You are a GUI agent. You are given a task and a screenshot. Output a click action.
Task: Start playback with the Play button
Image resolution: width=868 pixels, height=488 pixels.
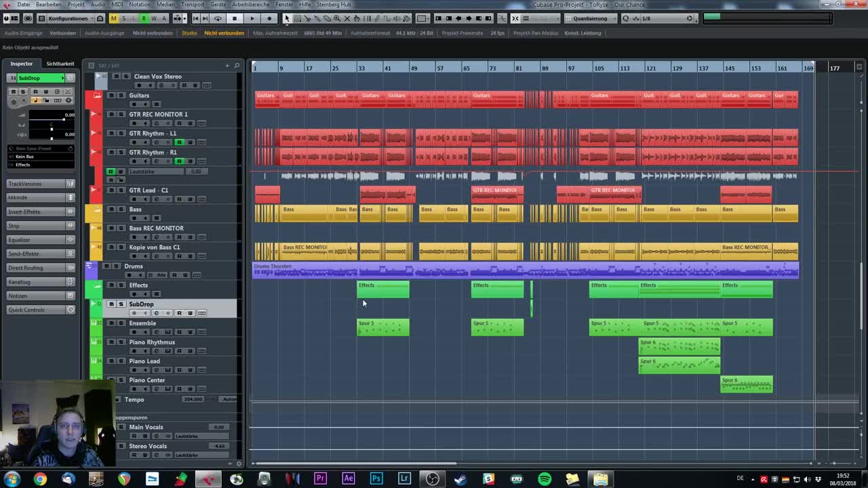[252, 18]
